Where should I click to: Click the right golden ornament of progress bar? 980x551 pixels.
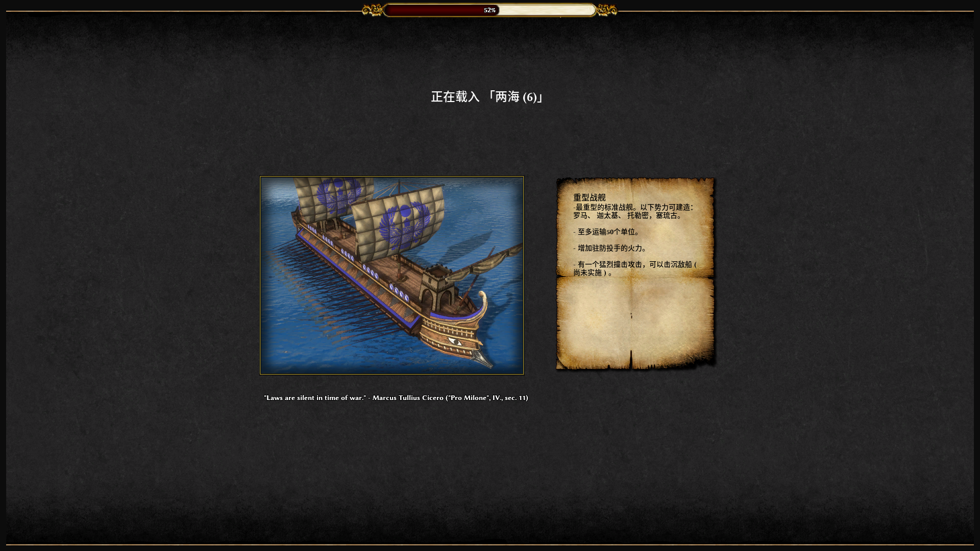606,10
